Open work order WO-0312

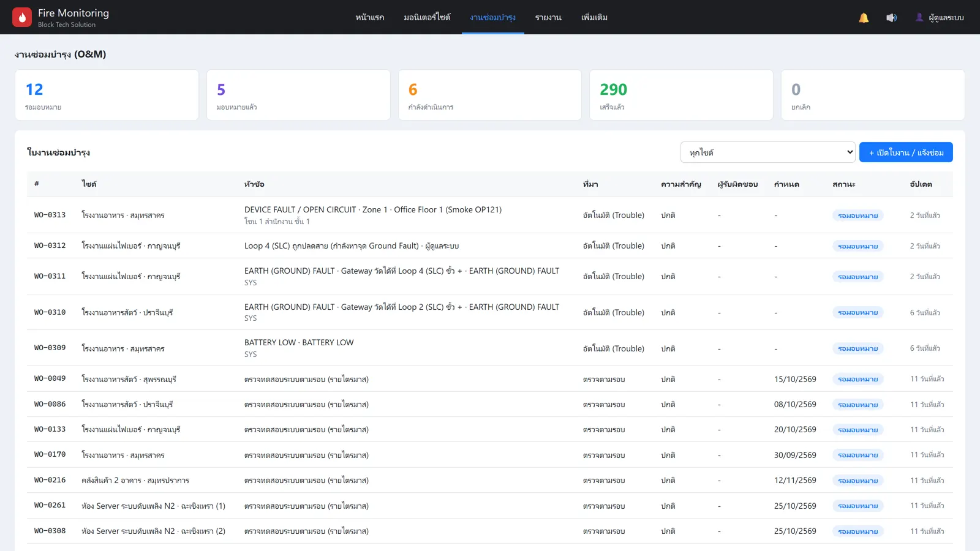(490, 246)
